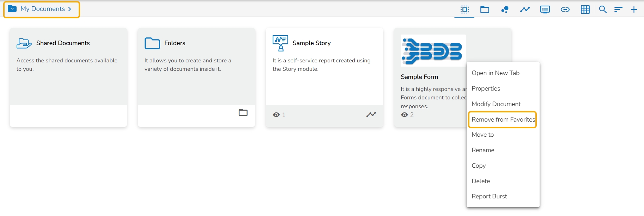Click the My Documents folder dropdown icon
This screenshot has height=216, width=644.
pos(12,9)
